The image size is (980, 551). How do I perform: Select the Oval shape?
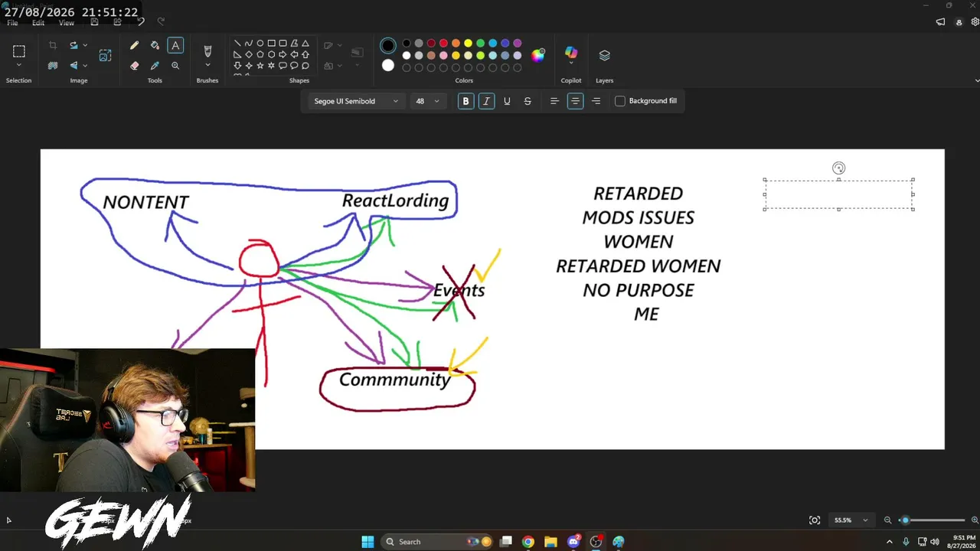[x=260, y=44]
